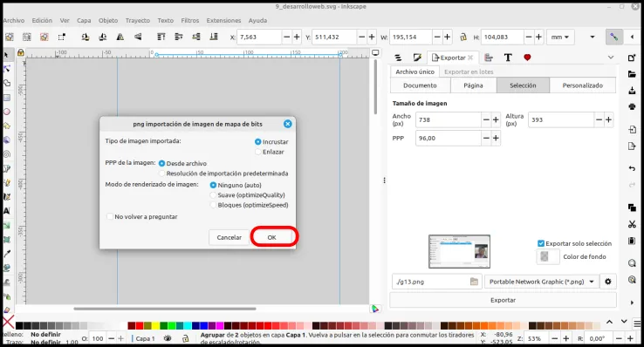Close the Exportar panel tab
This screenshot has height=347, width=644.
tap(470, 58)
